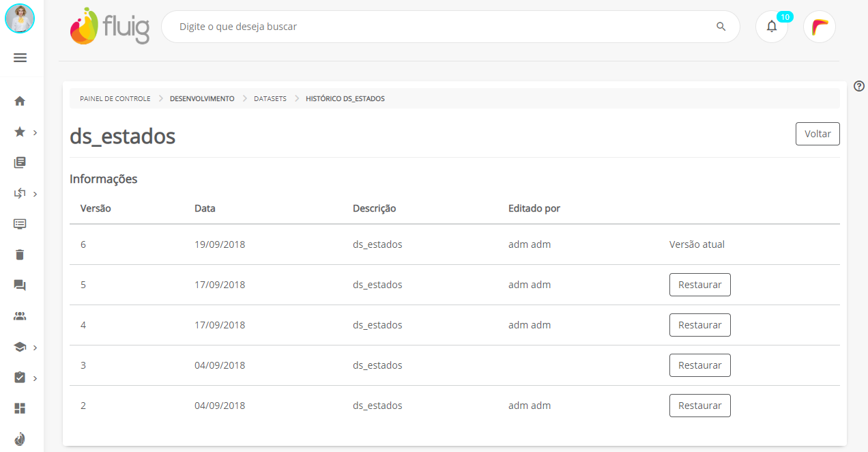Focus the search field "Digite o que deseja buscar"

(437, 27)
